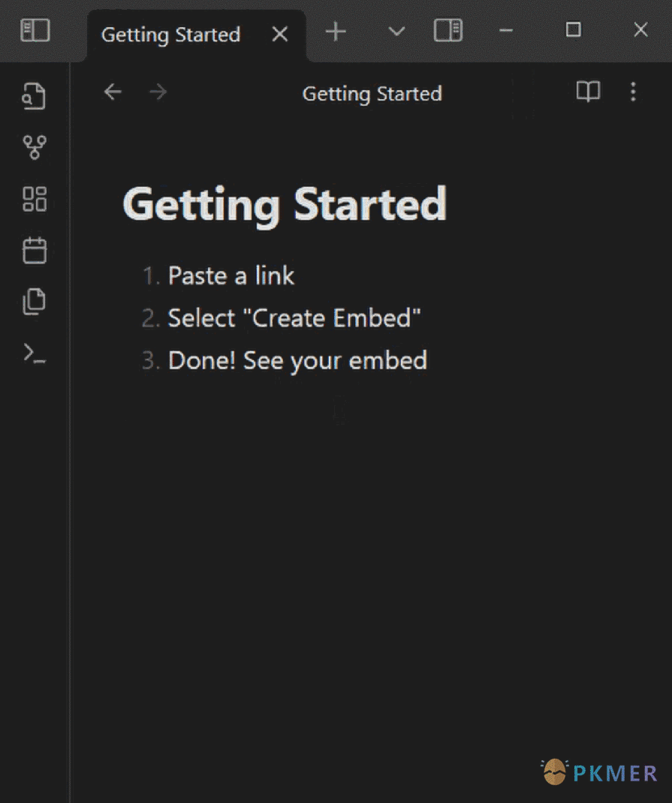Navigate forward with right arrow
672x803 pixels.
pos(158,92)
